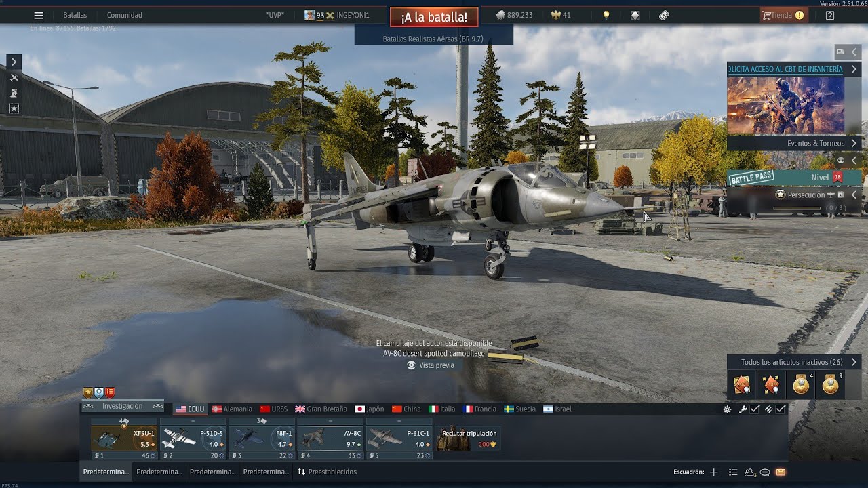This screenshot has width=868, height=488.
Task: Select the Italia nation tab
Action: tap(442, 409)
